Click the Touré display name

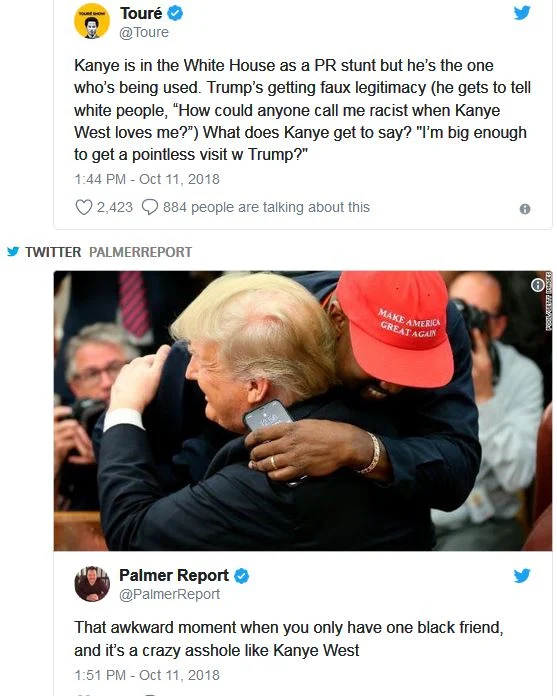click(141, 13)
